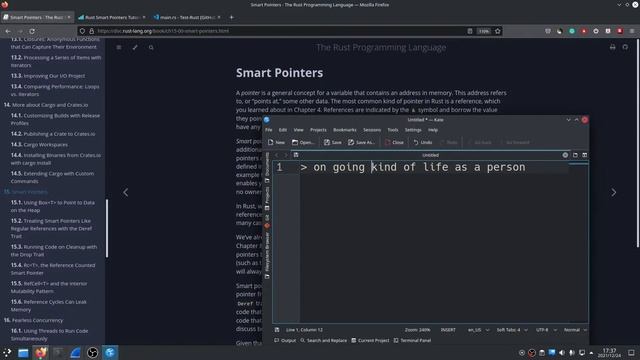
Task: Open 16. Fearless Concurrency sidebar link
Action: click(33, 320)
